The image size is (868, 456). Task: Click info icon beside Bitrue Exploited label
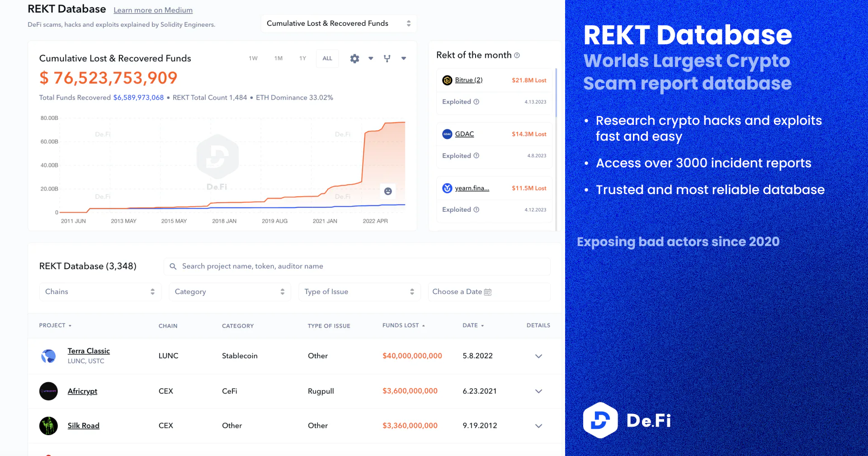[476, 102]
